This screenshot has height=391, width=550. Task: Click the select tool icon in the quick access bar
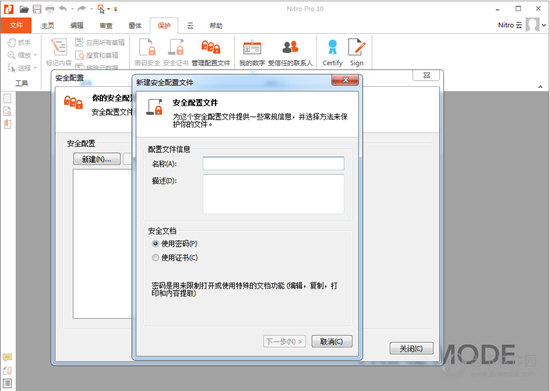click(x=101, y=9)
